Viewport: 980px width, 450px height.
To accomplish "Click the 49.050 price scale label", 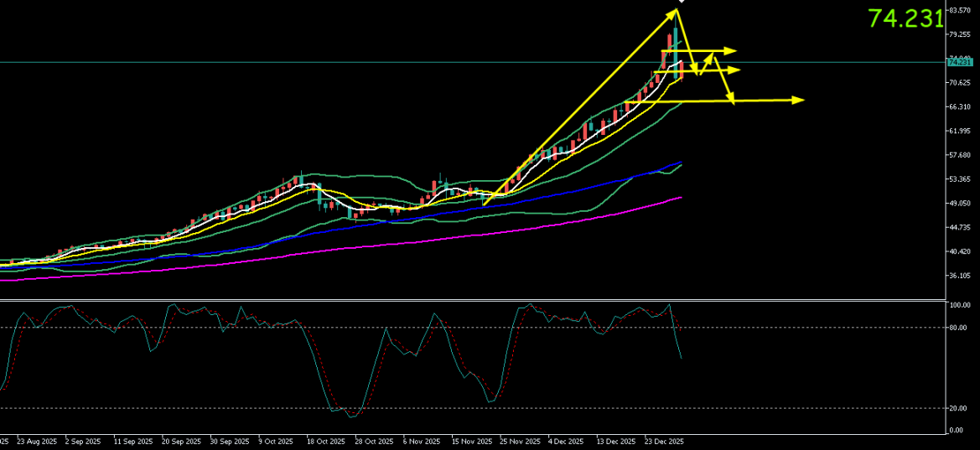I will [960, 204].
